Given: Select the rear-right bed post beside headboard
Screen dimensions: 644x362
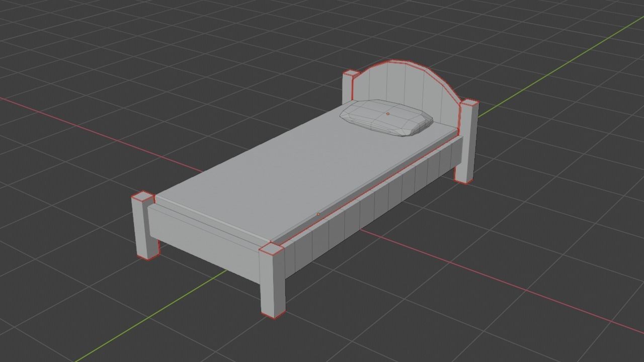Looking at the screenshot, I should [467, 141].
